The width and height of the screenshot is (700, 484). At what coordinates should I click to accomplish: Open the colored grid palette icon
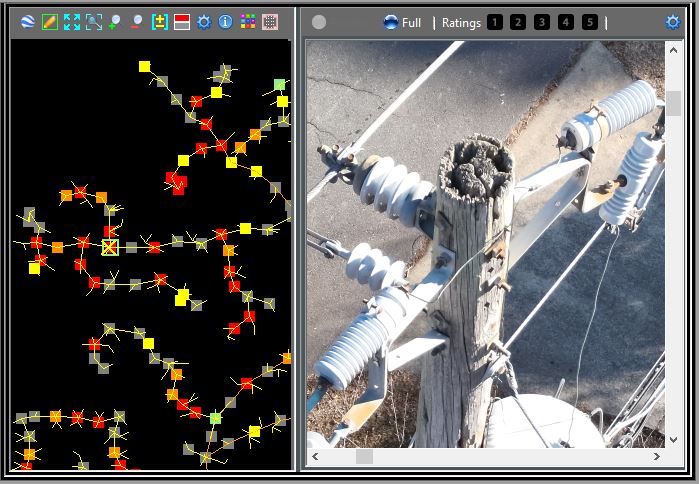coord(248,22)
